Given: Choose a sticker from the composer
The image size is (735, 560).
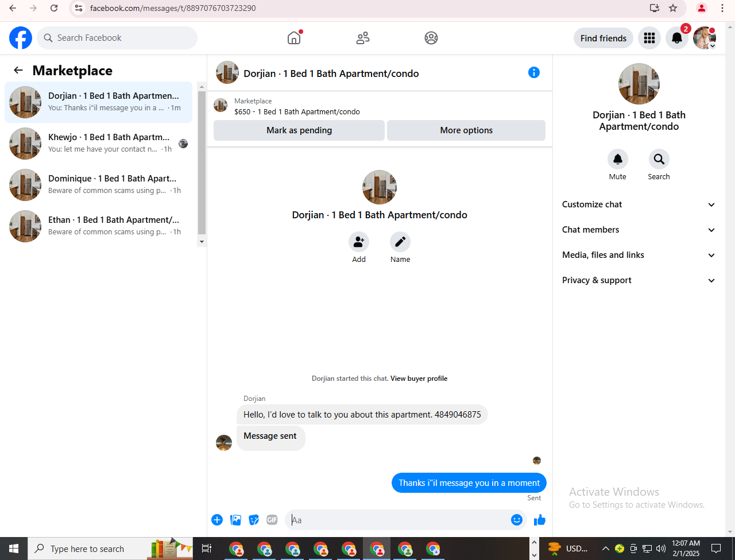Looking at the screenshot, I should coord(254,520).
